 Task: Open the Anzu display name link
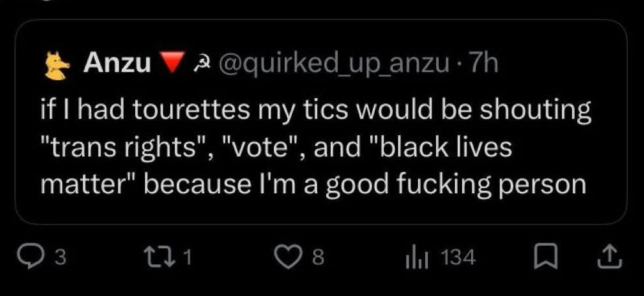pyautogui.click(x=118, y=63)
